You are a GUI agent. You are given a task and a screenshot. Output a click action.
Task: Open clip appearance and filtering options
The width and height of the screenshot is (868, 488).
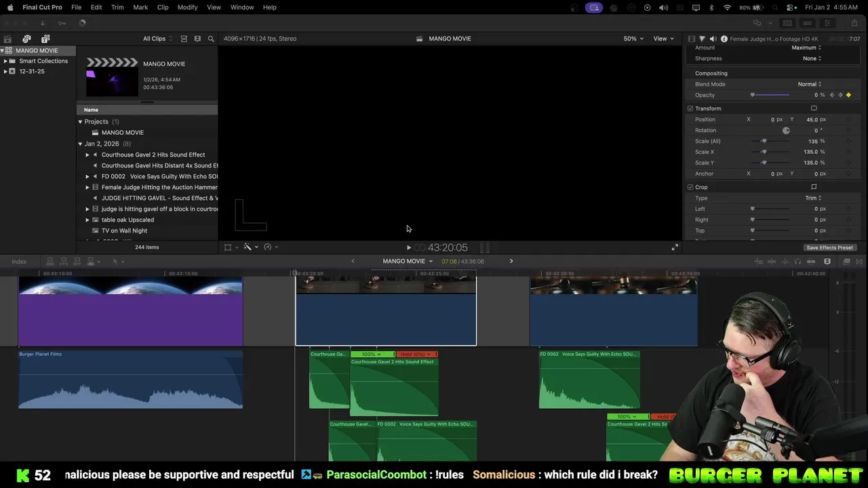[197, 39]
